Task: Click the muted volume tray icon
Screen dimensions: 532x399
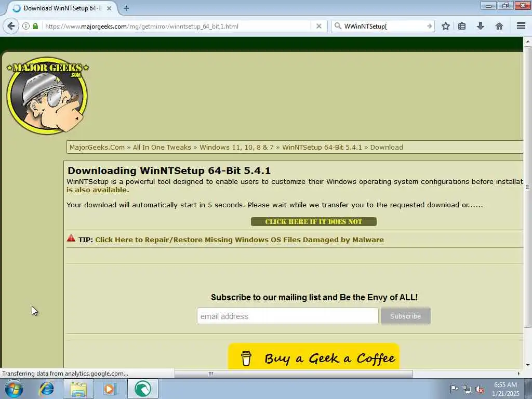Action: click(480, 389)
